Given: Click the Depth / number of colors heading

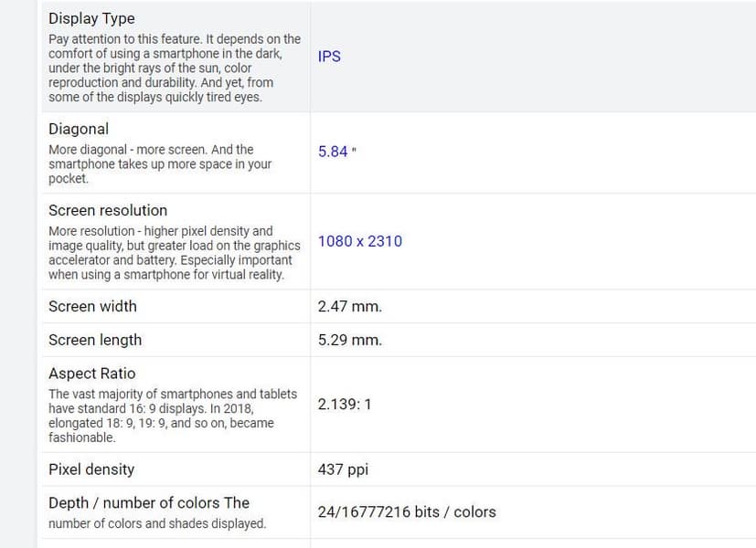Looking at the screenshot, I should pos(149,503).
